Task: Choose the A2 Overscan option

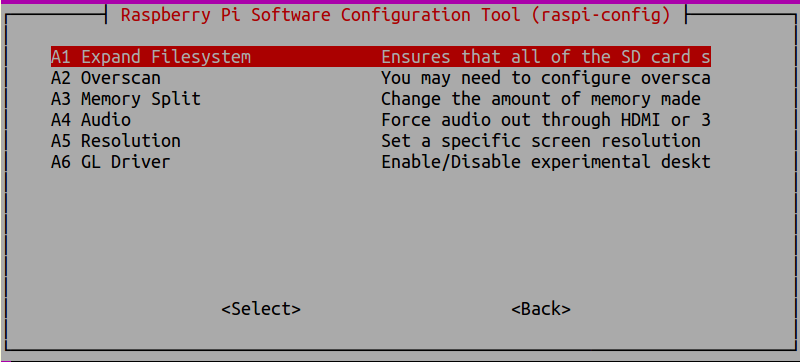Action: pyautogui.click(x=380, y=78)
